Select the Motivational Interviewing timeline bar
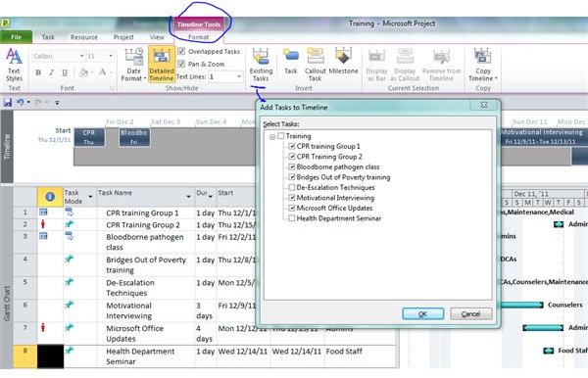588x378 pixels. tap(543, 137)
